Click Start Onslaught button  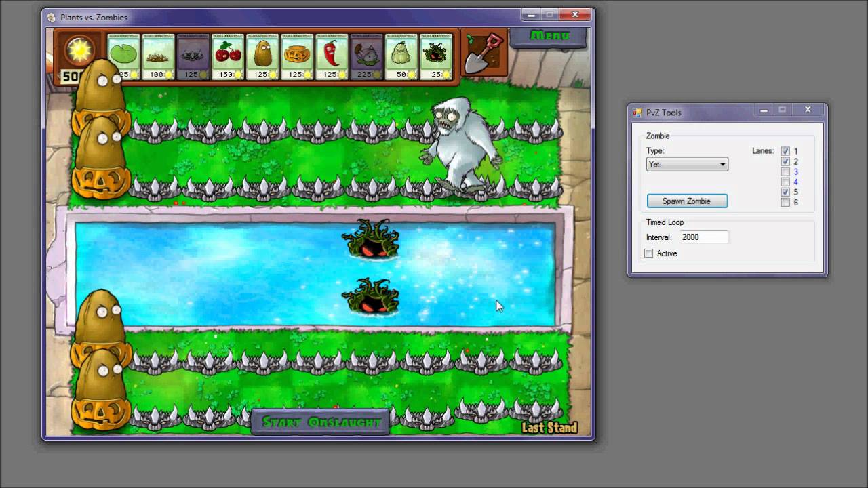(x=321, y=422)
